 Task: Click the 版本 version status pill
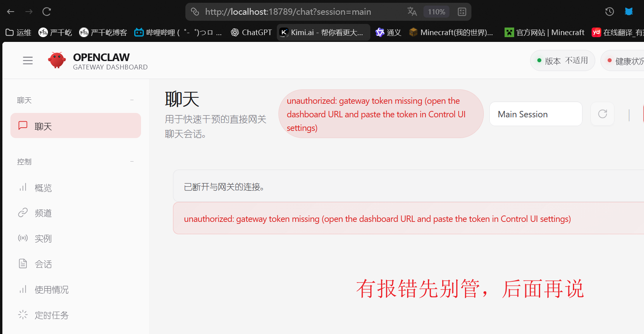coord(563,61)
